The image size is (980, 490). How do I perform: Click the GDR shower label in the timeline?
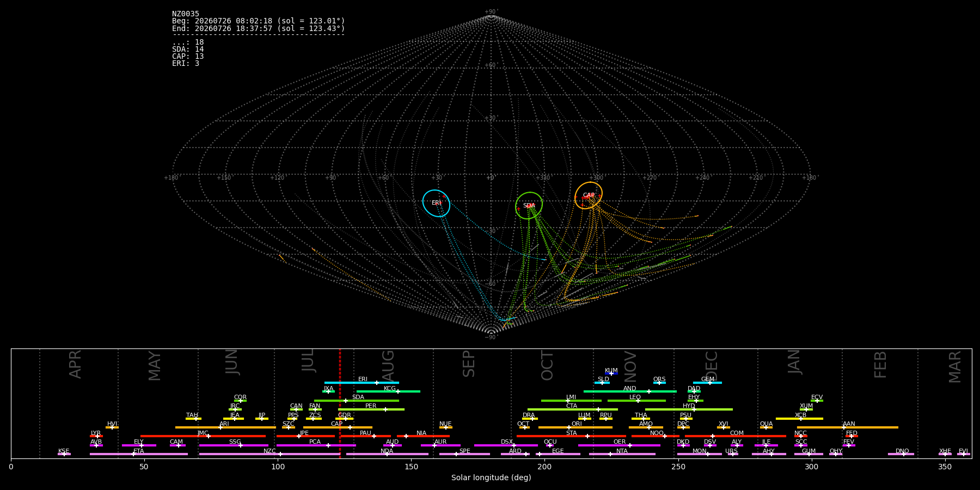coord(344,415)
